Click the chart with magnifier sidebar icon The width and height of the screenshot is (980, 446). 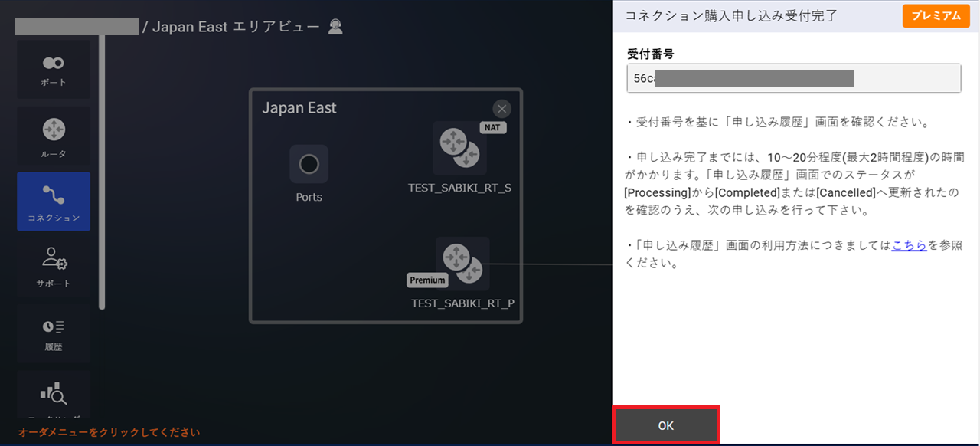pos(54,395)
